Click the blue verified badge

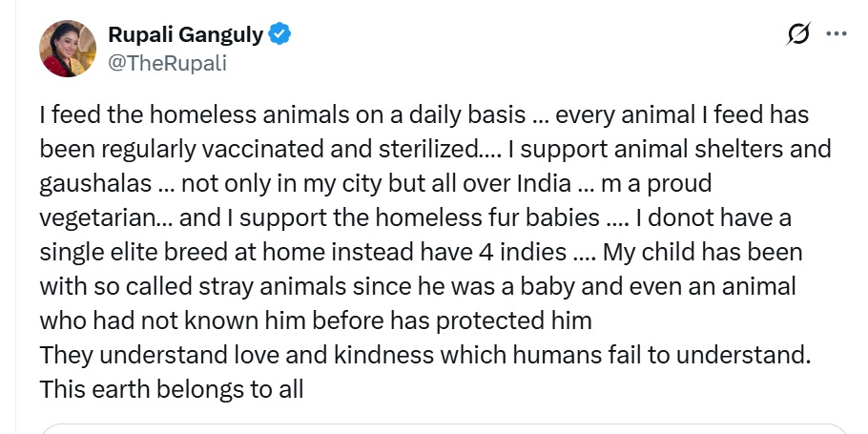point(279,34)
